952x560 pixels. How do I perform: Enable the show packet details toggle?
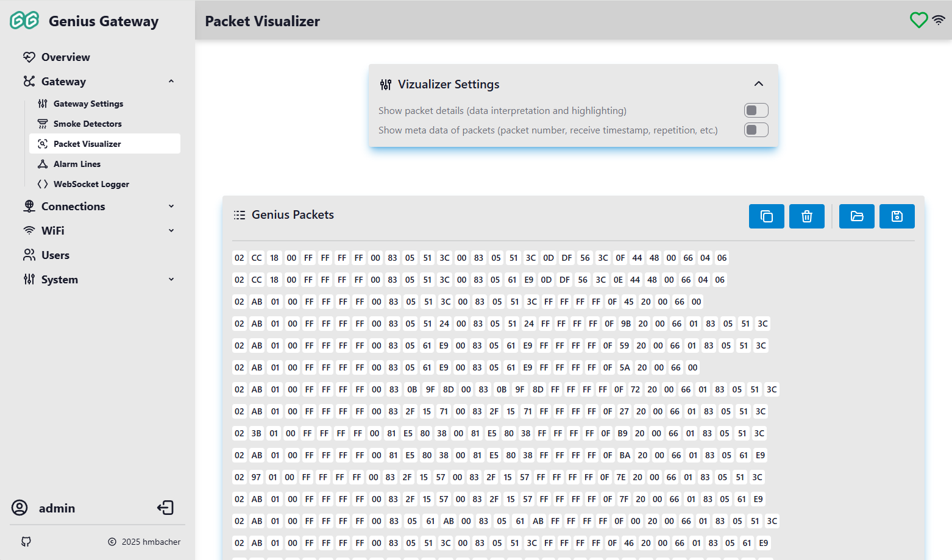(x=756, y=110)
